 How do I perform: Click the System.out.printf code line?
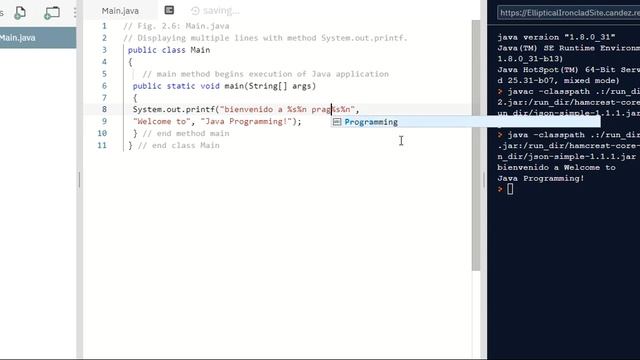(x=246, y=109)
